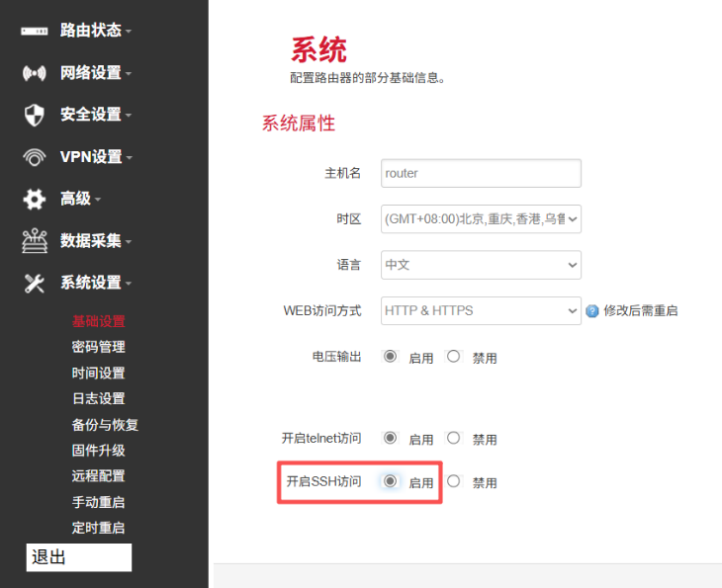Open the 语言 language dropdown
722x588 pixels.
pos(482,265)
